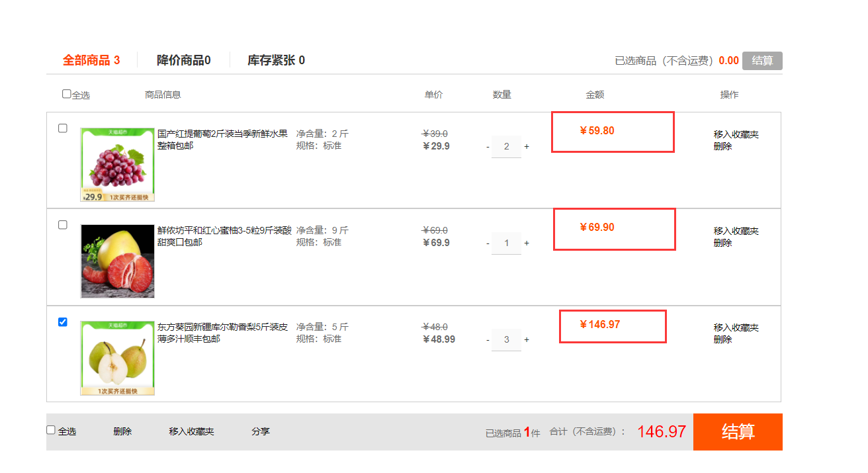Decrease pear quantity with the minus stepper
This screenshot has height=473, width=868.
pyautogui.click(x=488, y=339)
